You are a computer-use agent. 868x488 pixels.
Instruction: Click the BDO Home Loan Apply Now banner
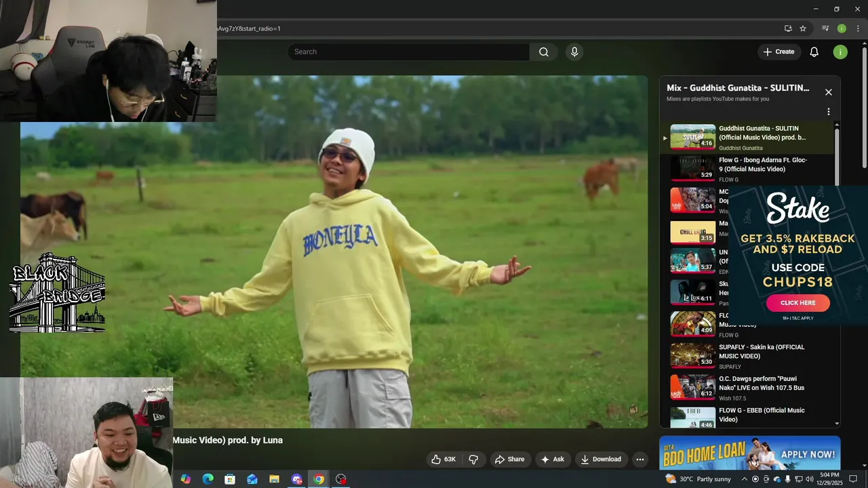click(750, 453)
